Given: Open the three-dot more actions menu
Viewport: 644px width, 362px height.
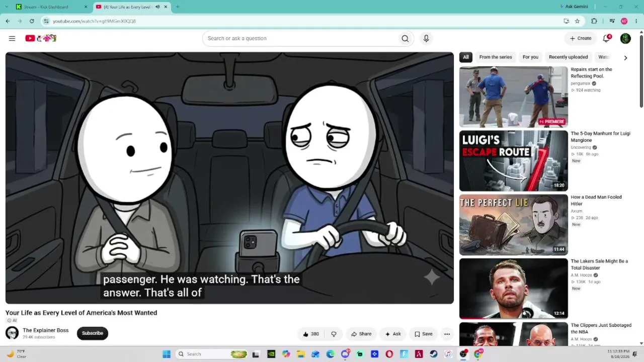Looking at the screenshot, I should [x=447, y=334].
